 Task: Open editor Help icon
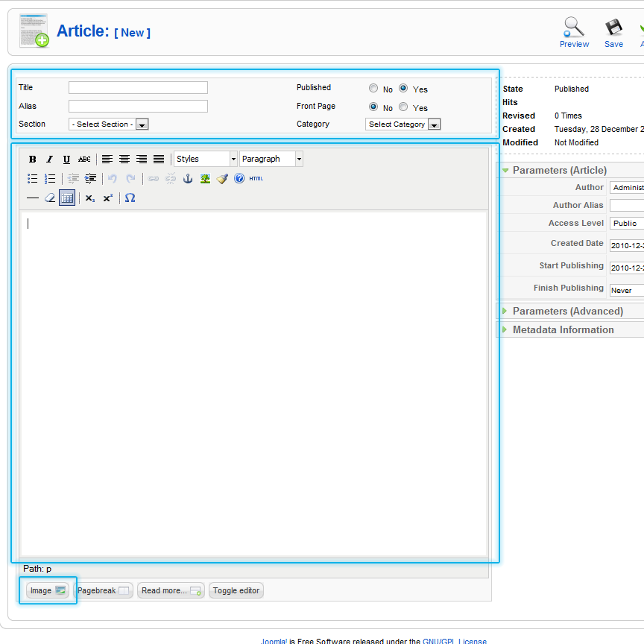(x=239, y=178)
